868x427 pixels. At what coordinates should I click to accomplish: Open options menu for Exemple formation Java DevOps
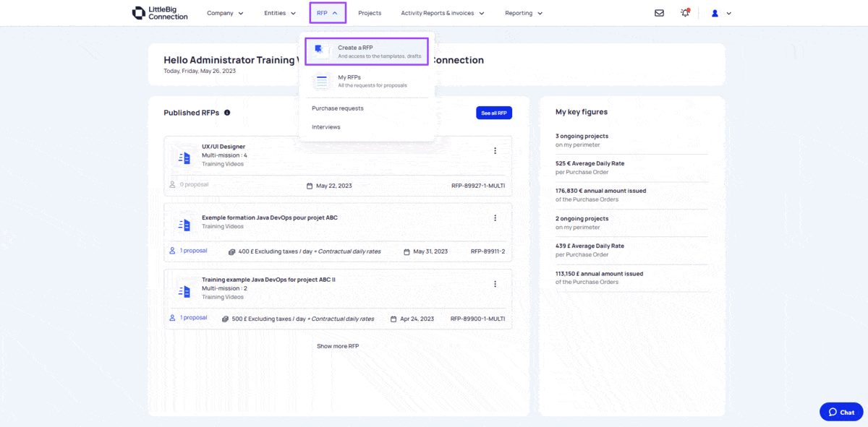pyautogui.click(x=495, y=218)
